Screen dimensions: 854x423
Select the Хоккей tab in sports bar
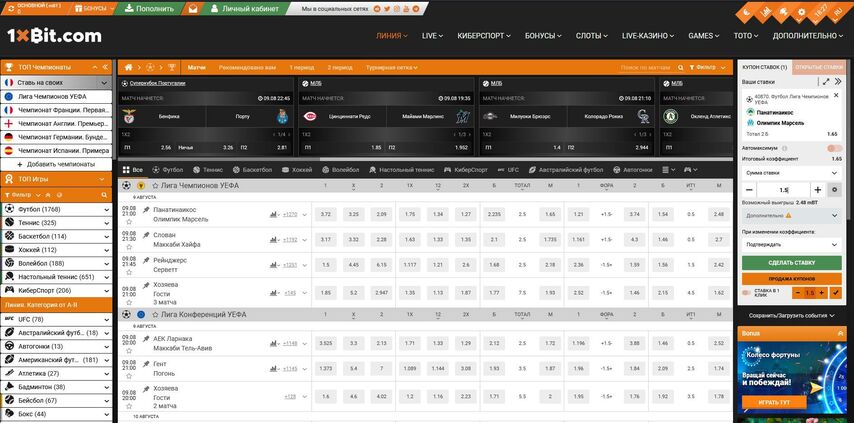point(297,170)
